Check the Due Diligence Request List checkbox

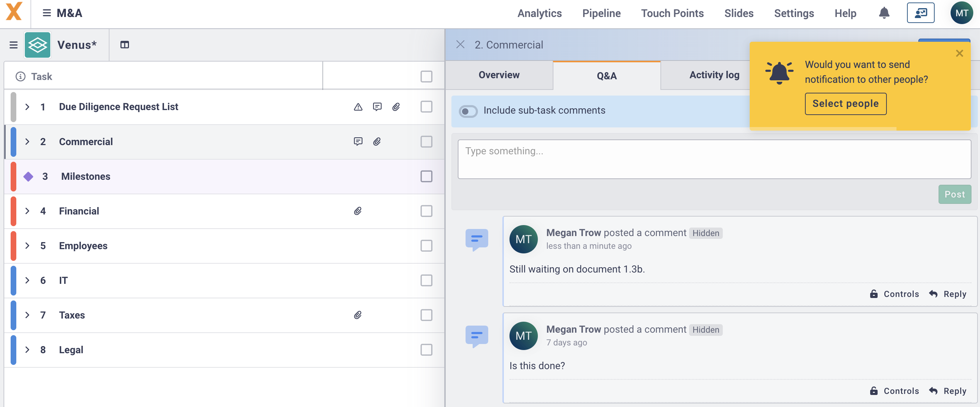(x=427, y=107)
